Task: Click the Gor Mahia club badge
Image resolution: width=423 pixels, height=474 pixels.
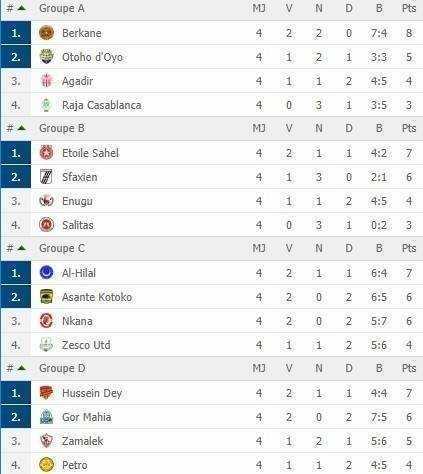Action: pyautogui.click(x=46, y=417)
